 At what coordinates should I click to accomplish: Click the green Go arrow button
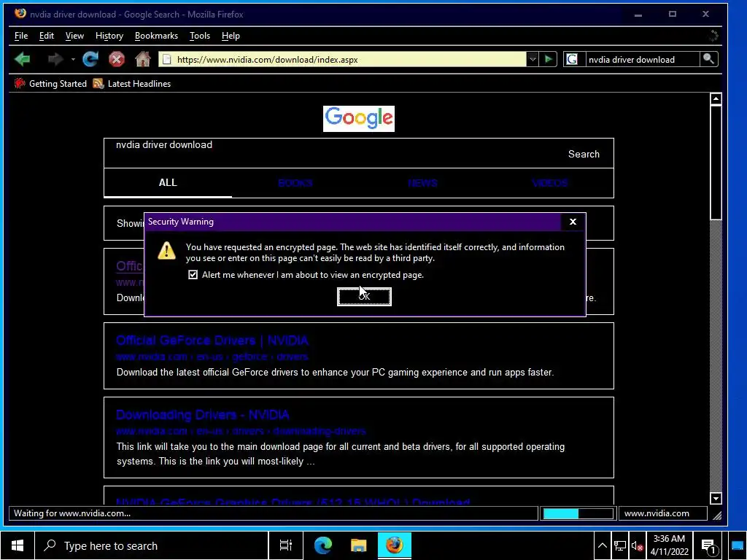pyautogui.click(x=549, y=60)
